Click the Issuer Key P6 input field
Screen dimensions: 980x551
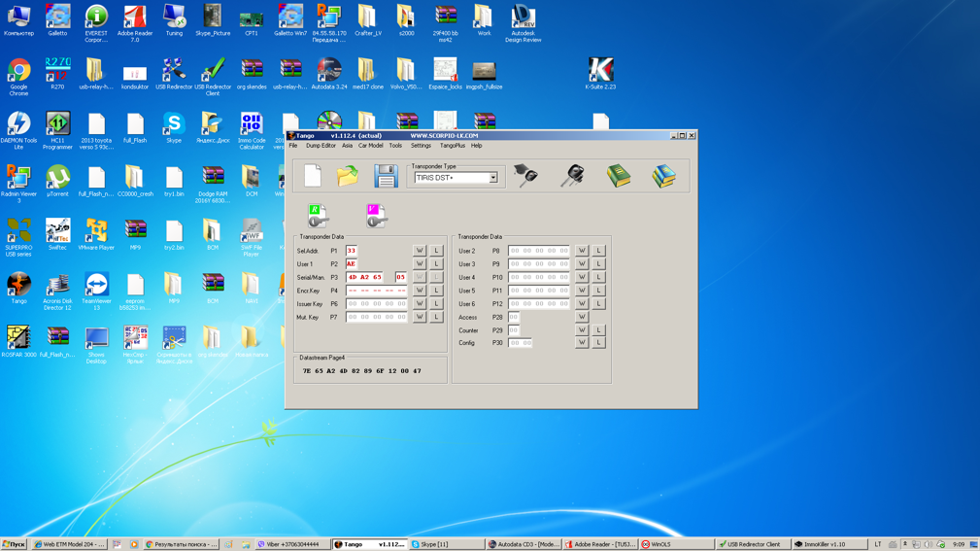(x=377, y=303)
